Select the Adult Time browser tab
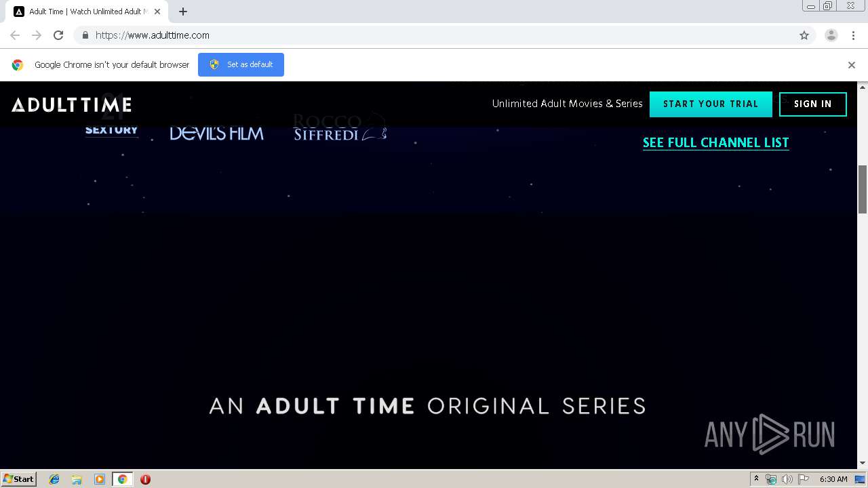Image resolution: width=868 pixels, height=488 pixels. [87, 12]
